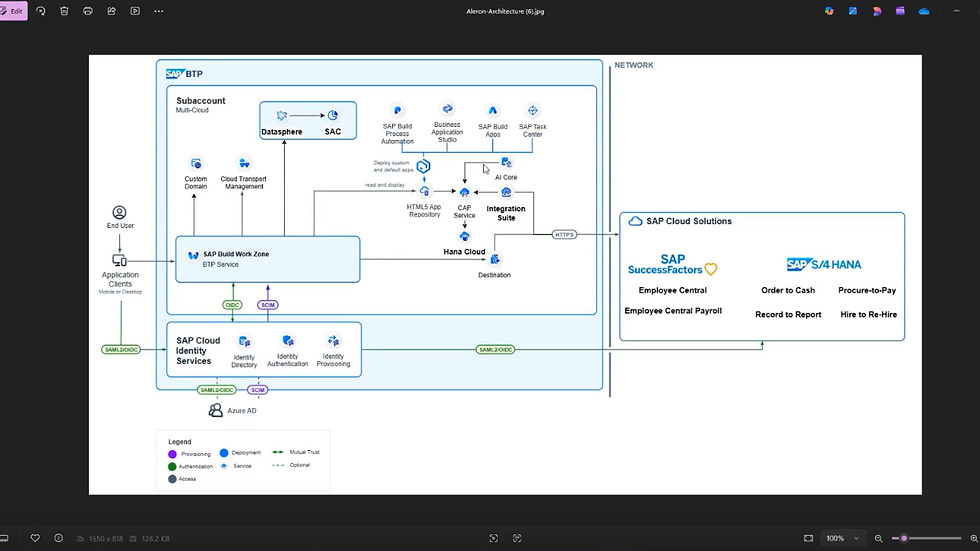980x551 pixels.
Task: Rotate the image with the rotate icon
Action: pos(41,11)
